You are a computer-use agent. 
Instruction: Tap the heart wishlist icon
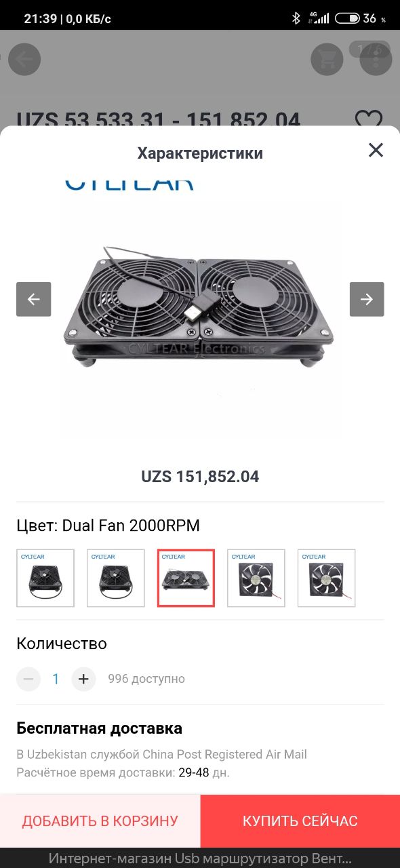[x=369, y=121]
